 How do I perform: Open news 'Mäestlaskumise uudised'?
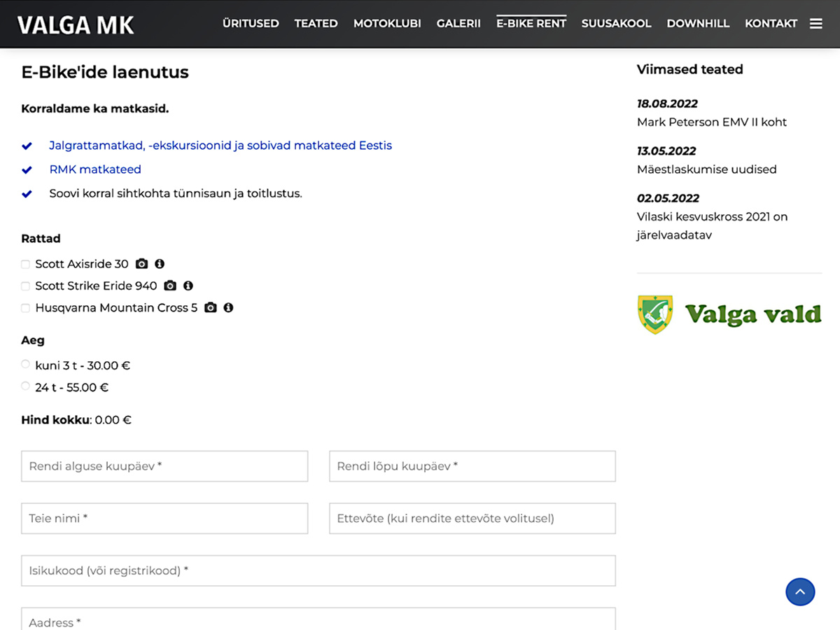point(707,169)
